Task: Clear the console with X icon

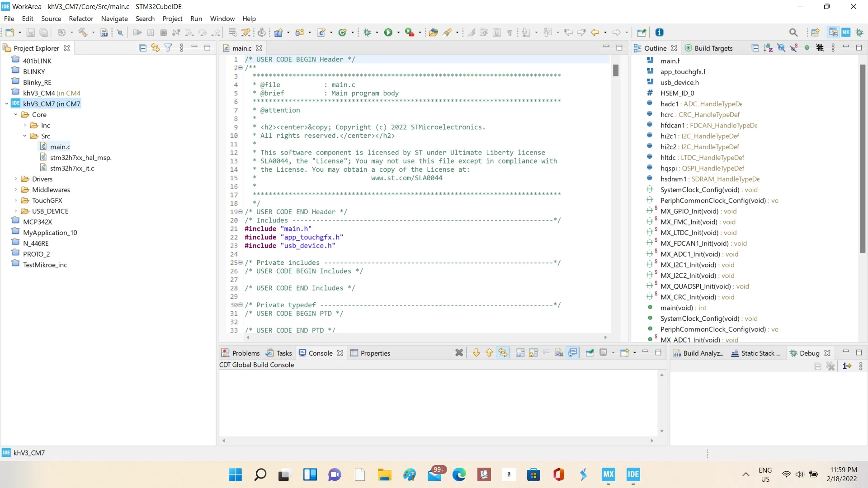Action: [459, 353]
